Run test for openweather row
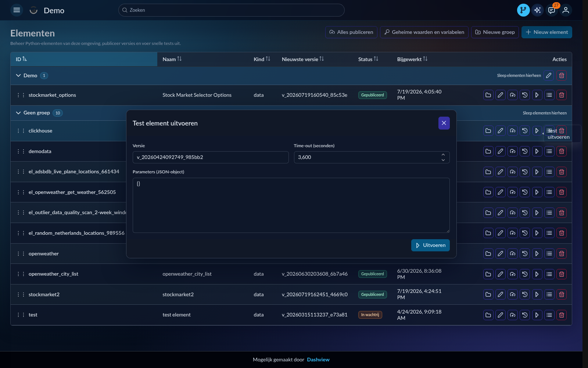Viewport: 588px width, 368px height. pos(537,254)
